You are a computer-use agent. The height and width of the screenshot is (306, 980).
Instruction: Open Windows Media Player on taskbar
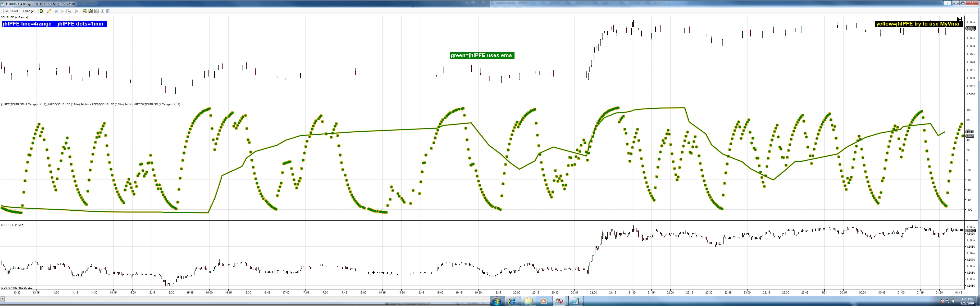pyautogui.click(x=544, y=301)
